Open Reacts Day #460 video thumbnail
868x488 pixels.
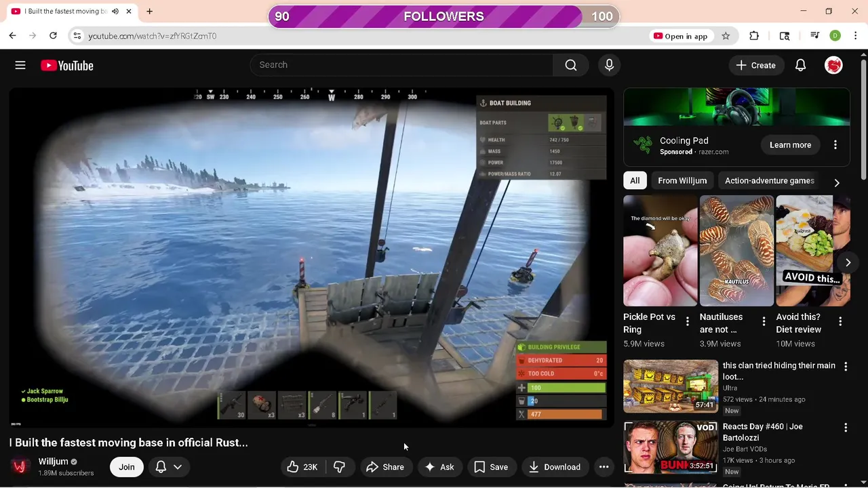pyautogui.click(x=671, y=447)
